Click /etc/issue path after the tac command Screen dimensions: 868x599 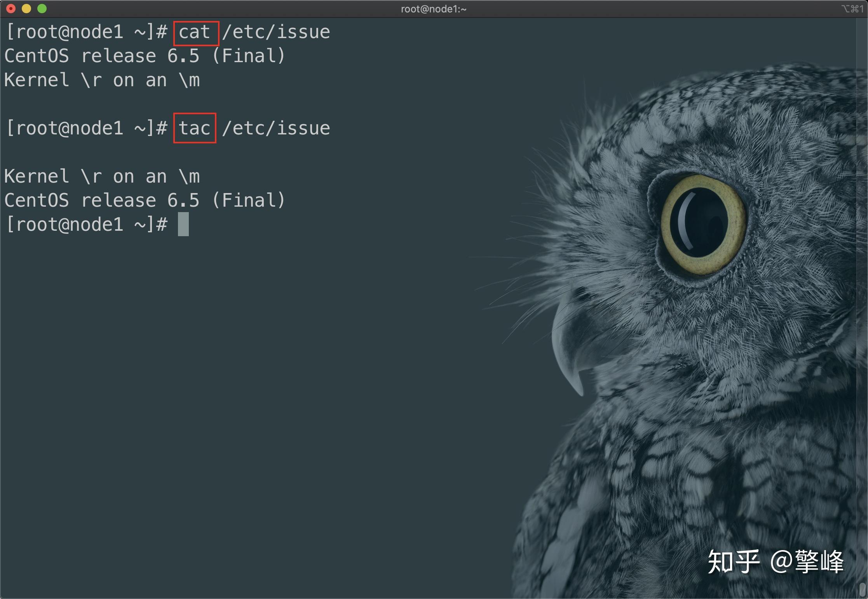click(x=276, y=128)
